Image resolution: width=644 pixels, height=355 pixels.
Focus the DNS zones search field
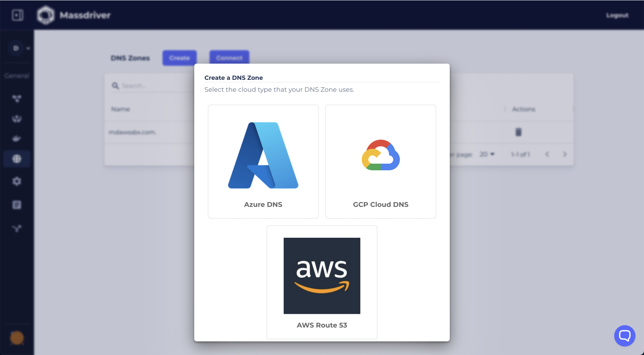point(152,86)
